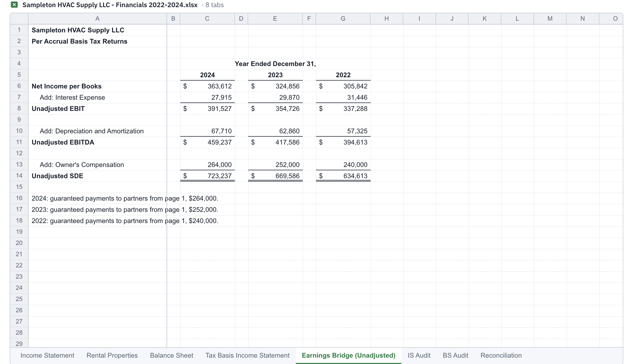
Task: Select row 6 header
Action: pos(19,86)
